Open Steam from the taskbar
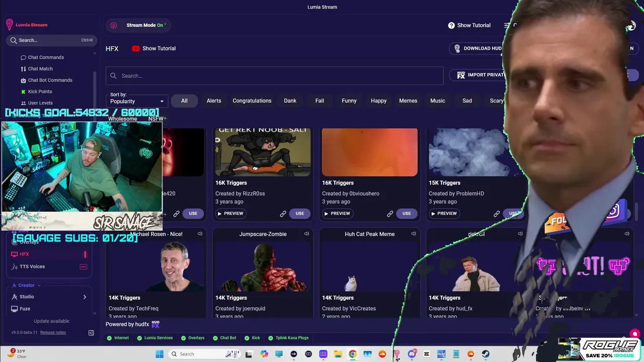The width and height of the screenshot is (644, 362). (x=486, y=354)
